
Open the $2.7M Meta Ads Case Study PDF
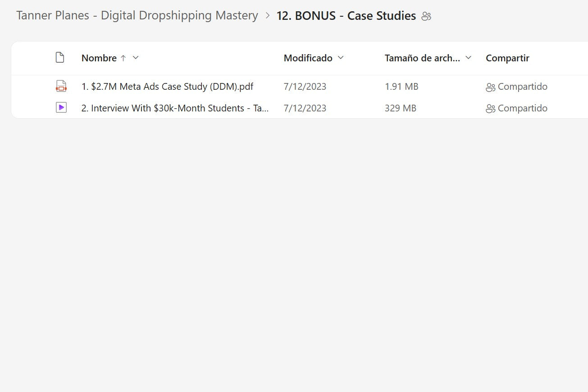click(x=167, y=87)
